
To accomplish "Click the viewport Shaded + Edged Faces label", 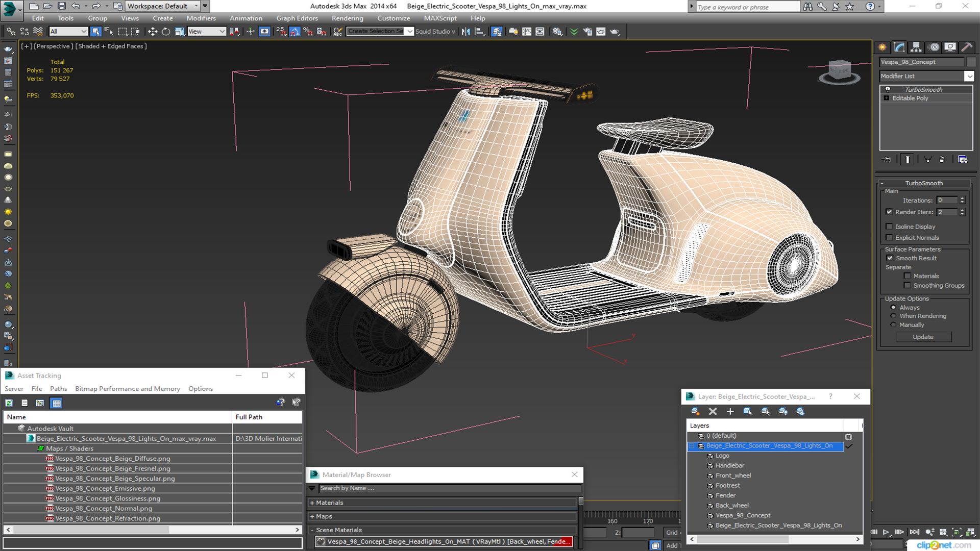I will [x=111, y=46].
